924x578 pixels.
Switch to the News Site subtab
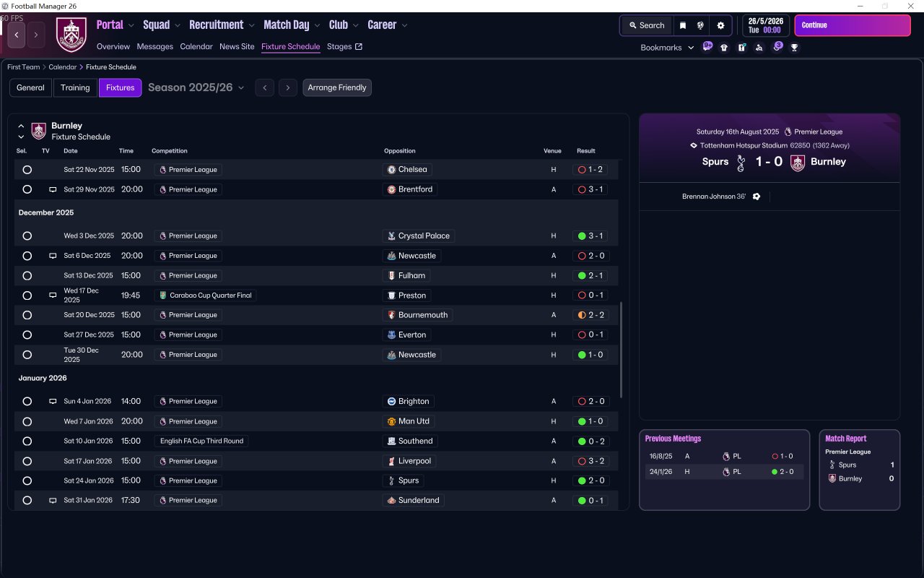237,47
